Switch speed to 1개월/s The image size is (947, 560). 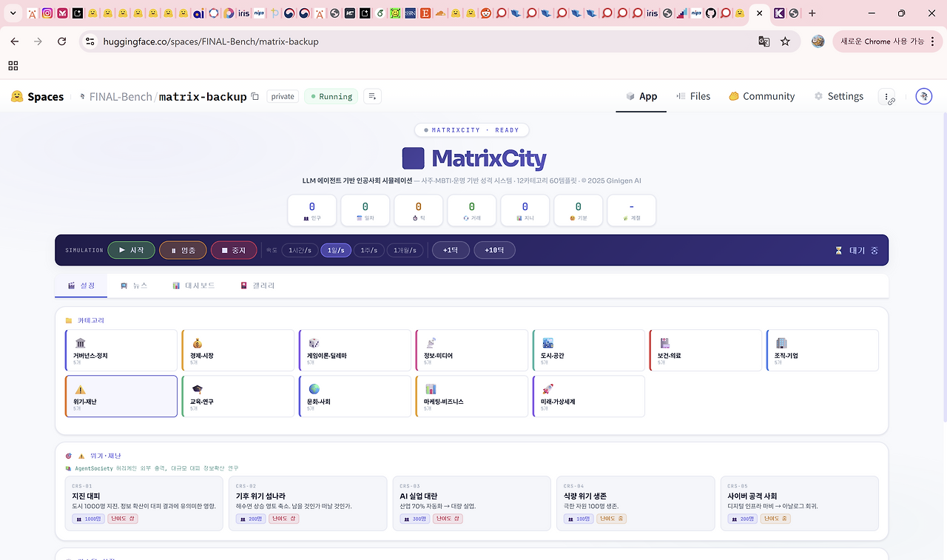(x=405, y=250)
